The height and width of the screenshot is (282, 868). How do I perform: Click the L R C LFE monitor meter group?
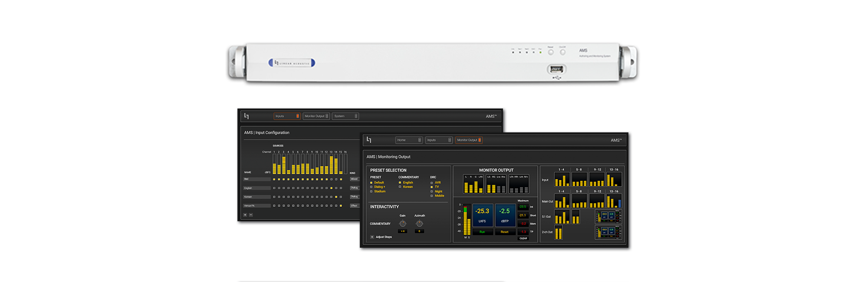(473, 184)
